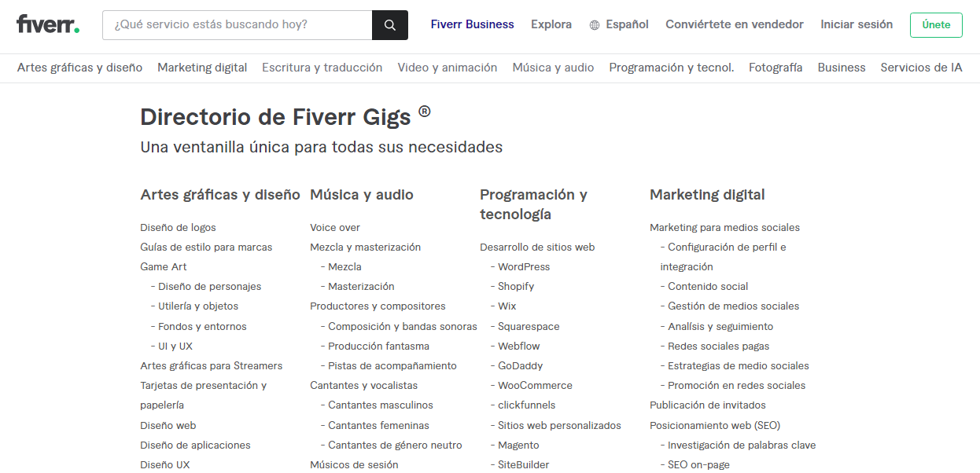Select the Servicios de IA category
Image resolution: width=980 pixels, height=473 pixels.
921,68
